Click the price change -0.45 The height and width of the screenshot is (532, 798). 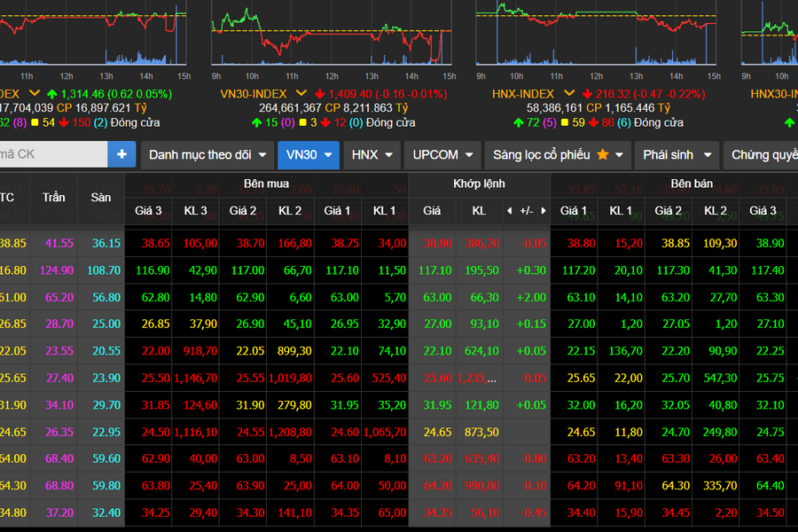coord(534,512)
